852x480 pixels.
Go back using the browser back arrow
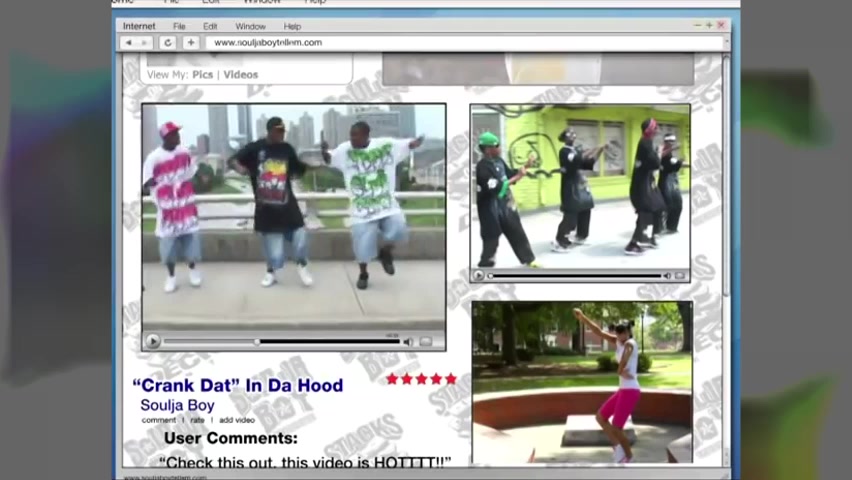pos(129,42)
